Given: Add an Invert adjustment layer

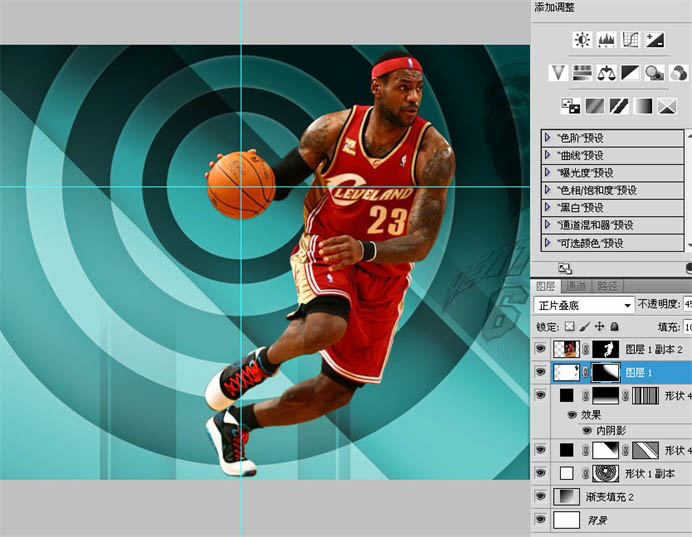Looking at the screenshot, I should point(570,106).
